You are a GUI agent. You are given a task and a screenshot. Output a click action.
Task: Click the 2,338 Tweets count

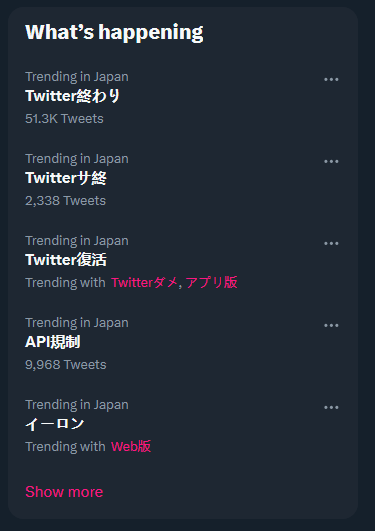[x=65, y=200]
